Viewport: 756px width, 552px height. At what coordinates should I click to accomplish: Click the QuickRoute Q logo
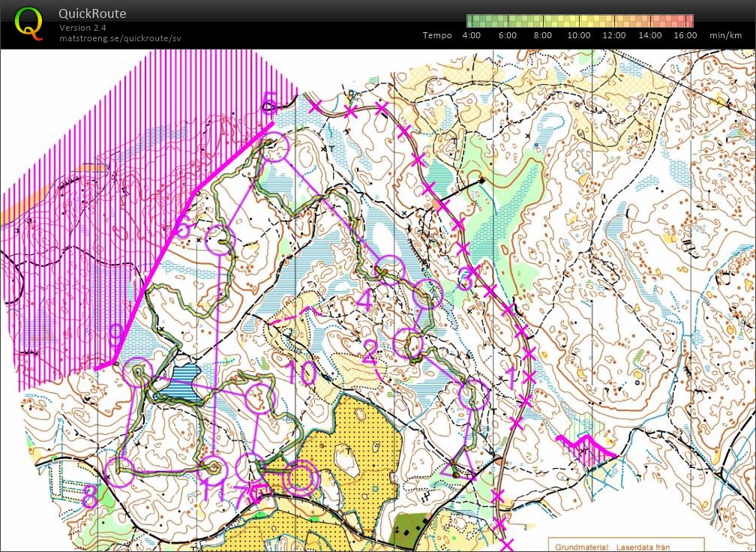point(28,22)
